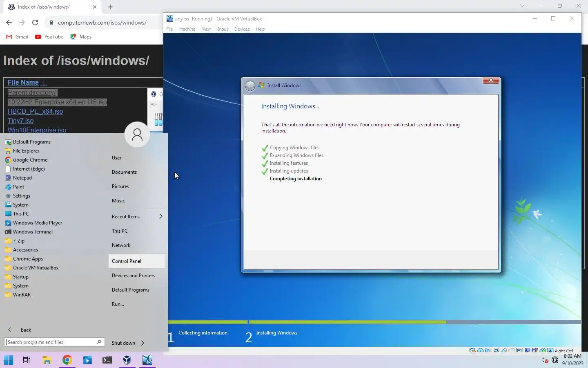Switch to Chrome via taskbar icon

pyautogui.click(x=67, y=360)
